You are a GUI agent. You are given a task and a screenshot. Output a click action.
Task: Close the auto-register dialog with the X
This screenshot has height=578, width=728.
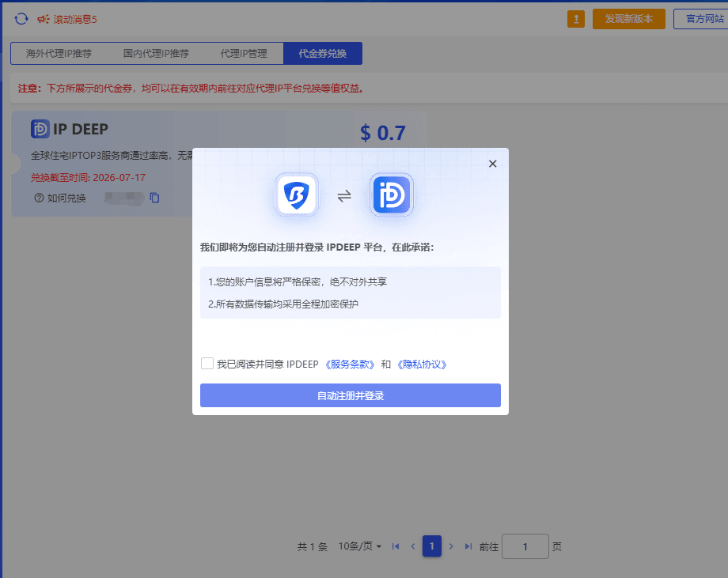(493, 164)
